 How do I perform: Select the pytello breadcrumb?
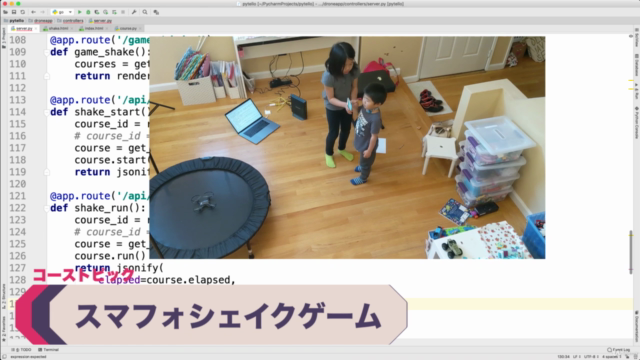[x=14, y=20]
